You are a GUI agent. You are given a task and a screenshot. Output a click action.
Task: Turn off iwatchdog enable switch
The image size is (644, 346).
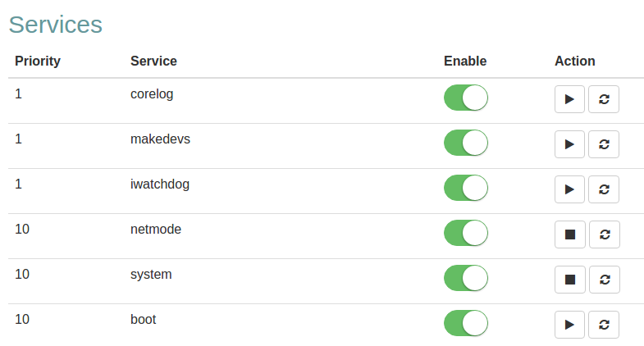[465, 188]
